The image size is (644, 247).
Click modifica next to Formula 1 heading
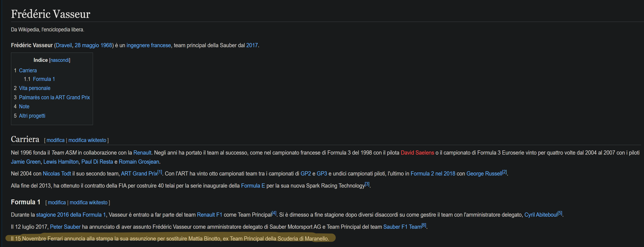pyautogui.click(x=57, y=202)
